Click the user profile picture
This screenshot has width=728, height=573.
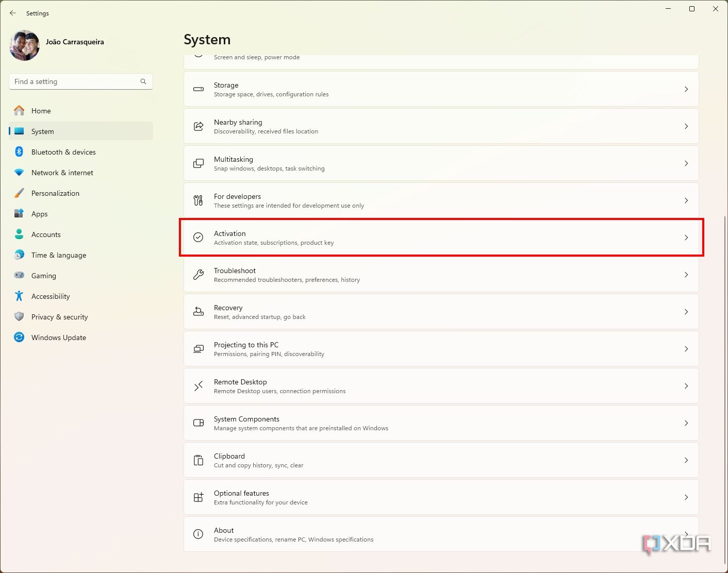[x=24, y=45]
